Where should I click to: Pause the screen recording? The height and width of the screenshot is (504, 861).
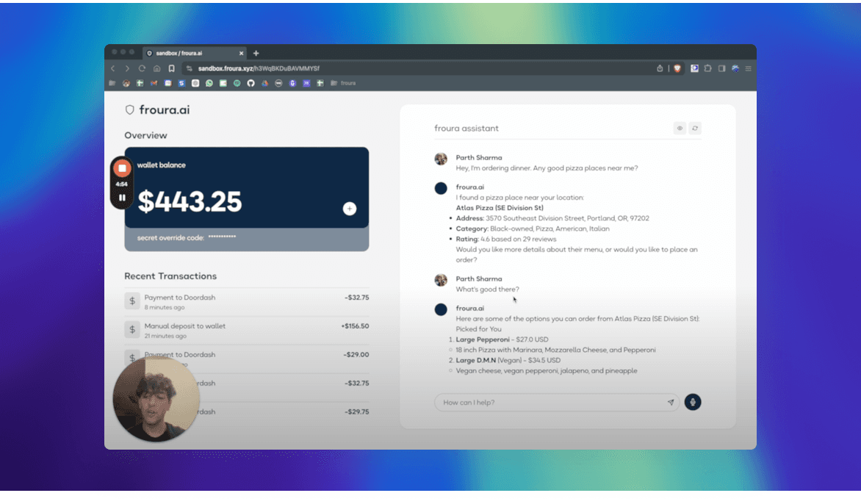[x=122, y=198]
